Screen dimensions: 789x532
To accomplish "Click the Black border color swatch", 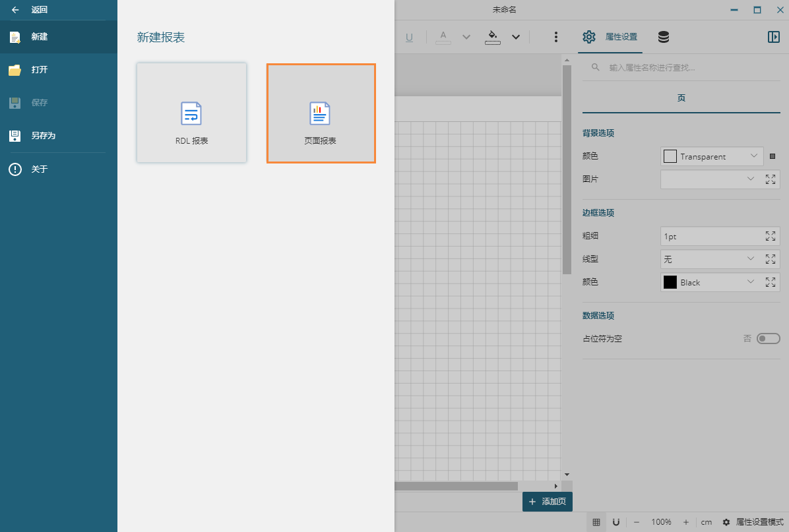I will tap(670, 282).
